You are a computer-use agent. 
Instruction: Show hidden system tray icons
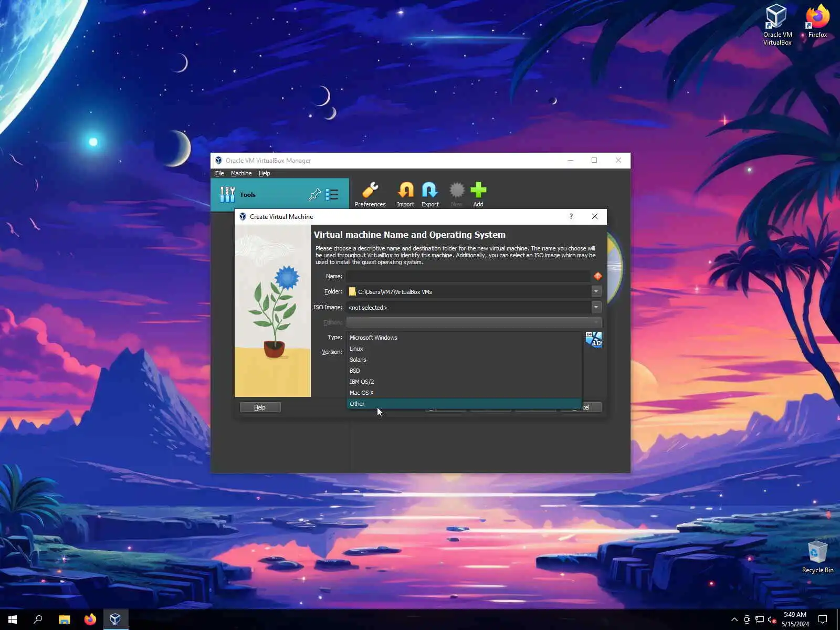[734, 619]
